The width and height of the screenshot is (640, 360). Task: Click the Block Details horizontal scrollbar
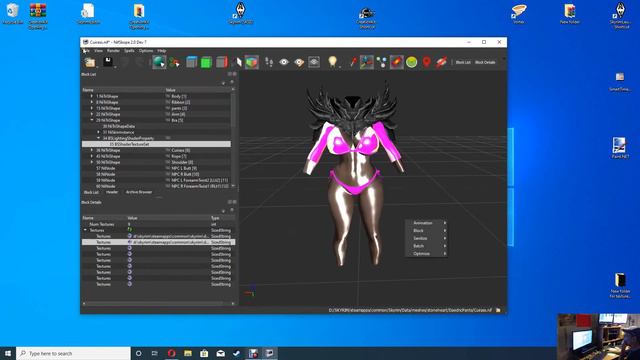pyautogui.click(x=158, y=303)
